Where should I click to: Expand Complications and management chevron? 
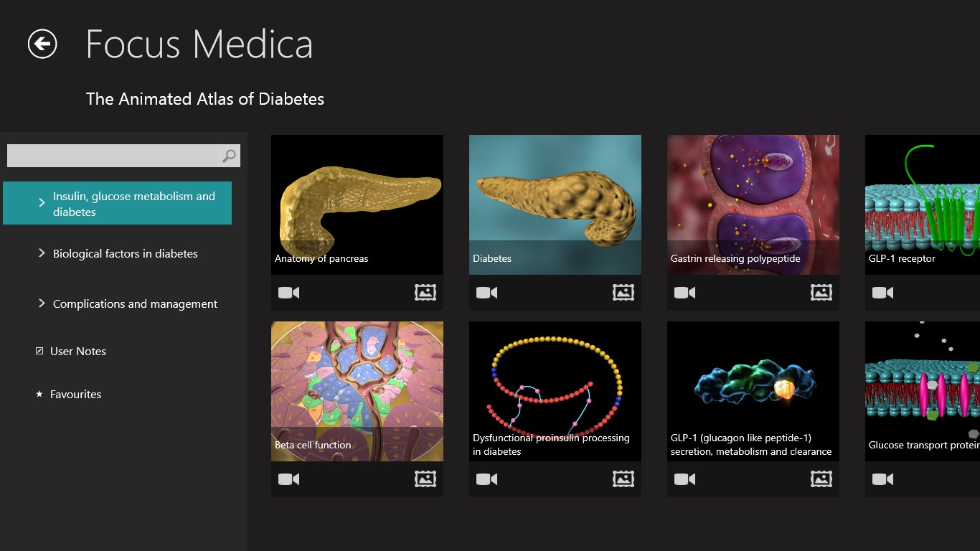(42, 303)
